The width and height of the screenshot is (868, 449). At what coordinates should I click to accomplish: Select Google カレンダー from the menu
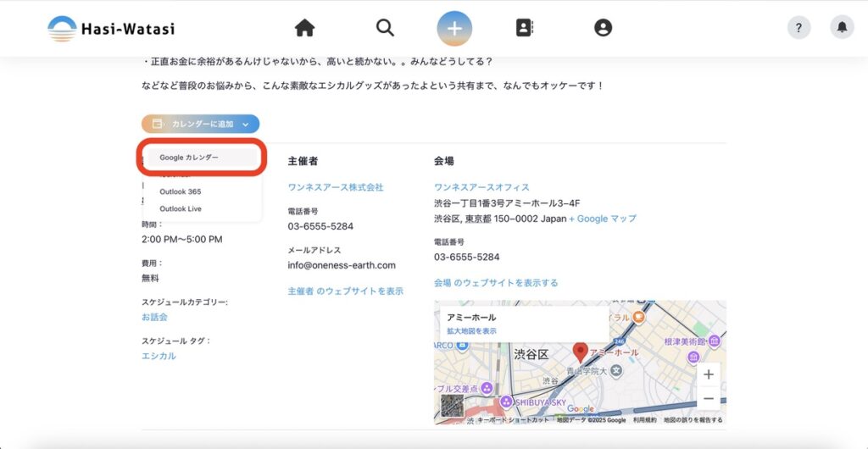point(189,158)
